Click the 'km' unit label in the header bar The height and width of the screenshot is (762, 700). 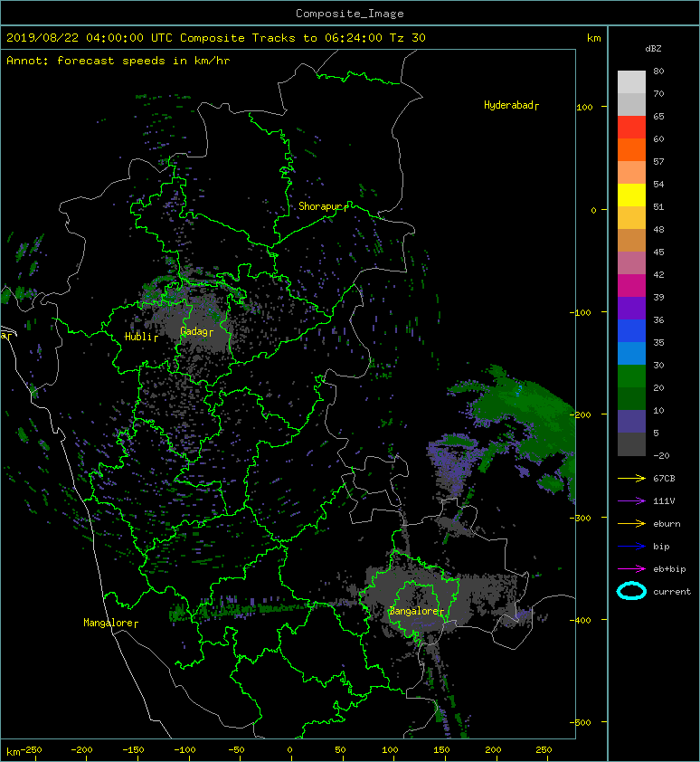594,38
